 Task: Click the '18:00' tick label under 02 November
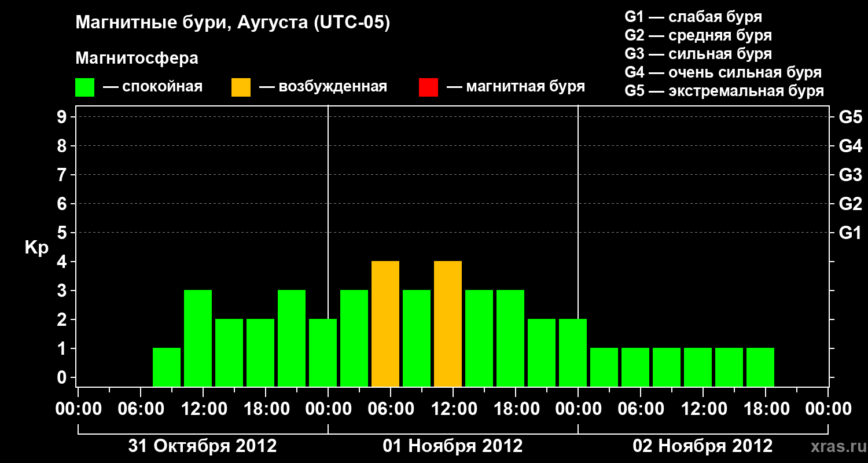pyautogui.click(x=766, y=409)
